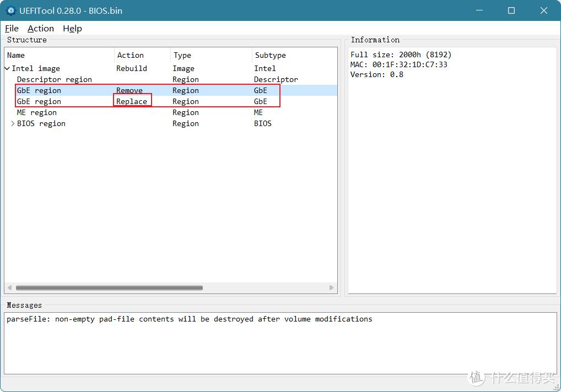Screen dimensions: 561x392
Task: Collapse the Intel image tree node
Action: [7, 69]
